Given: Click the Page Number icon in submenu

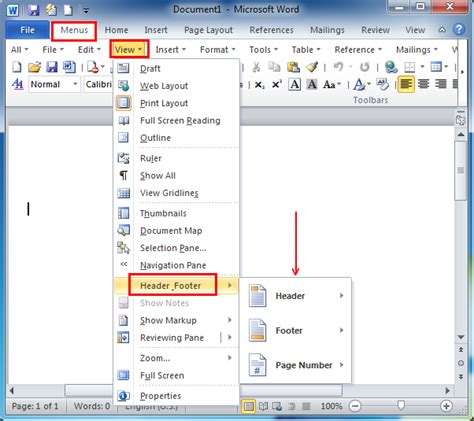Looking at the screenshot, I should click(257, 365).
